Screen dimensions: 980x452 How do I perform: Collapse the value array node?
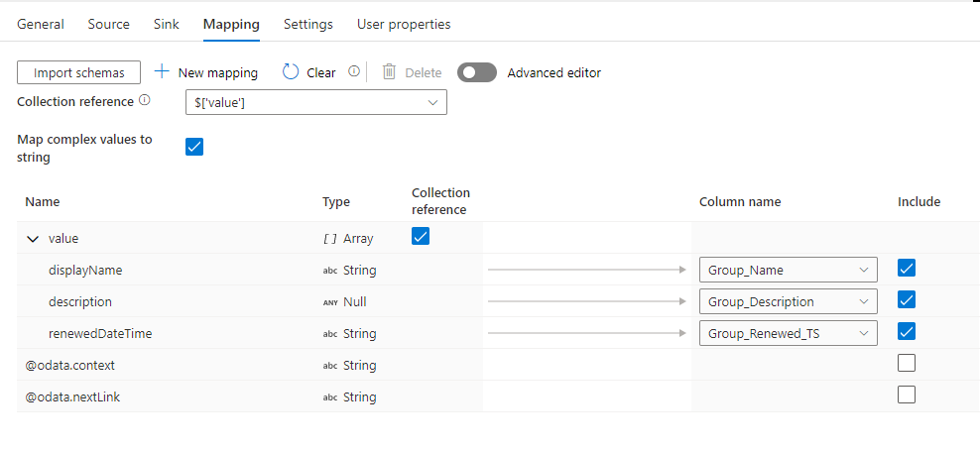[x=33, y=239]
